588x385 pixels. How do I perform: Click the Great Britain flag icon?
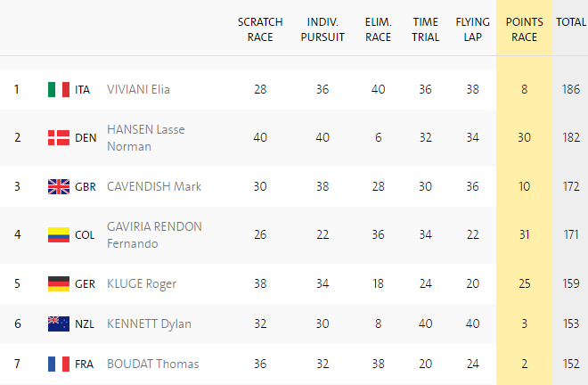(59, 186)
